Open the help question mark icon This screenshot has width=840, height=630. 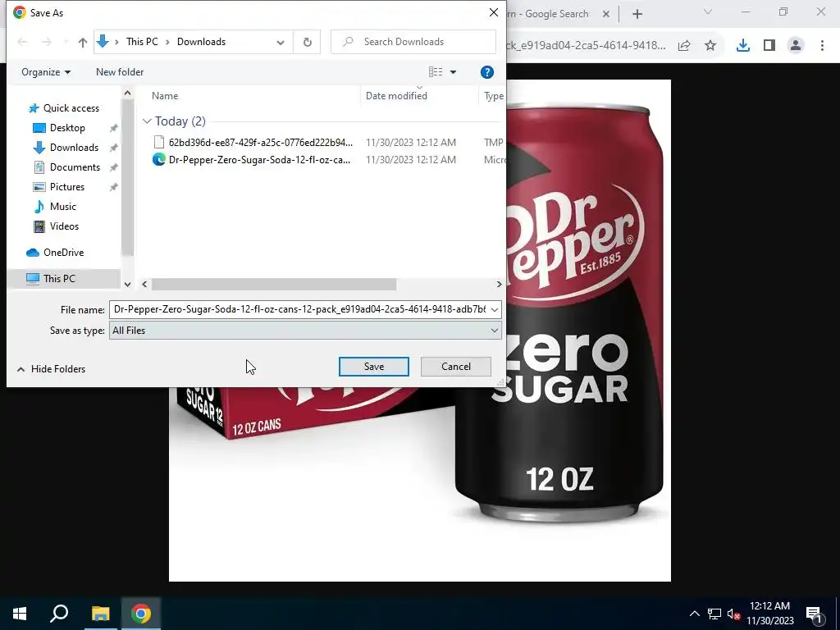click(486, 72)
